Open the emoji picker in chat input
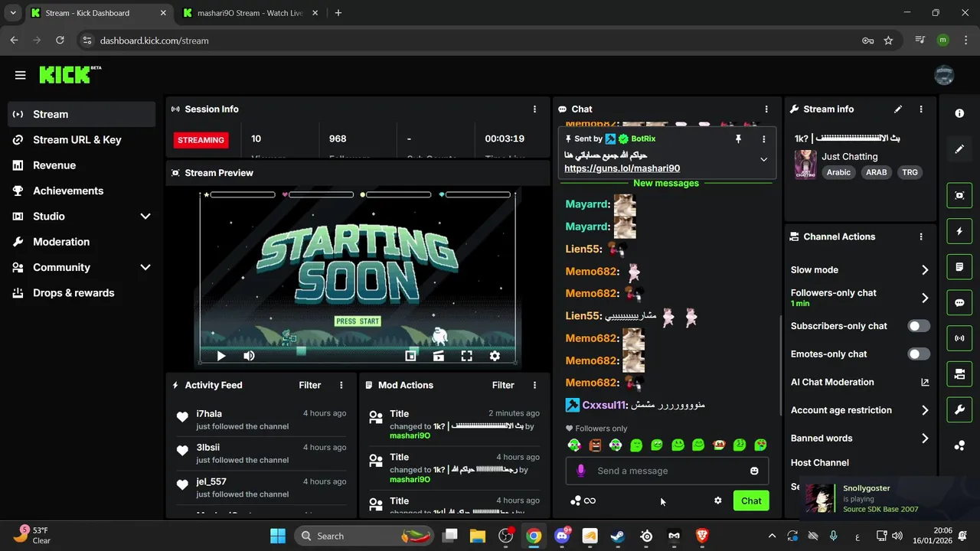 tap(754, 471)
